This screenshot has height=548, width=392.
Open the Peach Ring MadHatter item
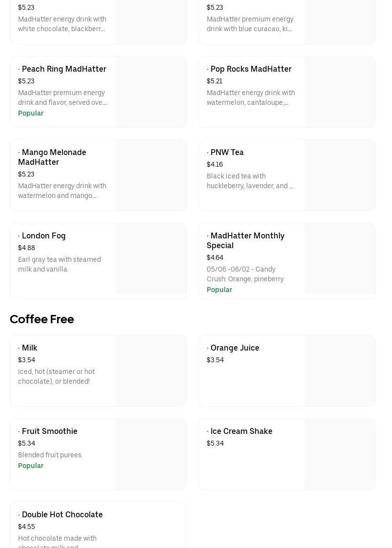(x=64, y=69)
